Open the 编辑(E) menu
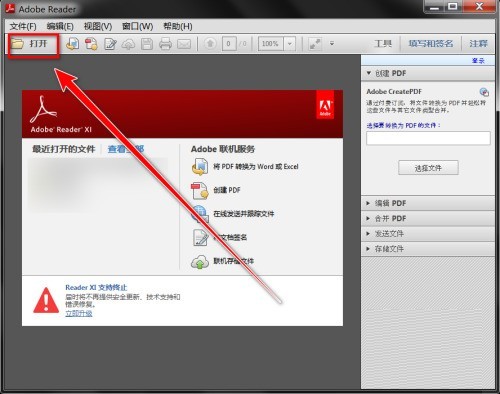This screenshot has width=500, height=394. pyautogui.click(x=60, y=26)
